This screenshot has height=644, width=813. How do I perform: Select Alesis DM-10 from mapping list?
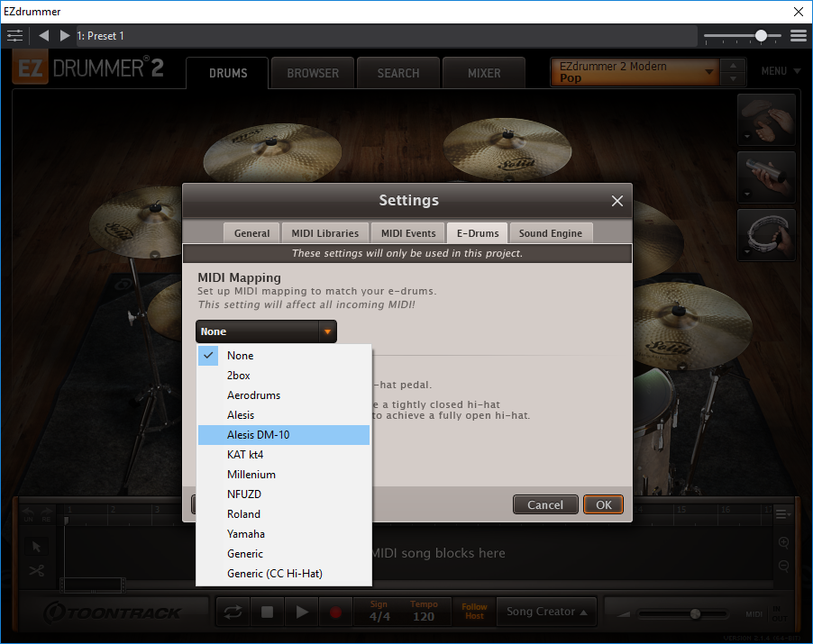coord(284,435)
